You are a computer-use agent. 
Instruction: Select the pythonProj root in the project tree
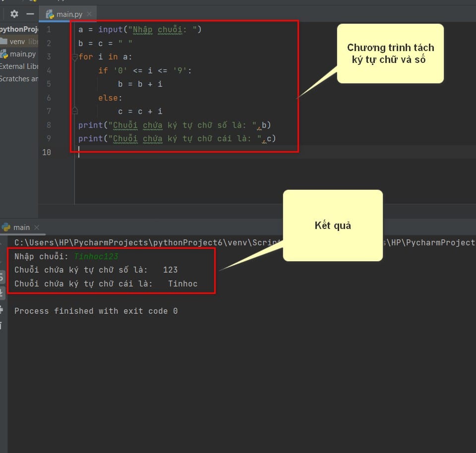point(19,29)
